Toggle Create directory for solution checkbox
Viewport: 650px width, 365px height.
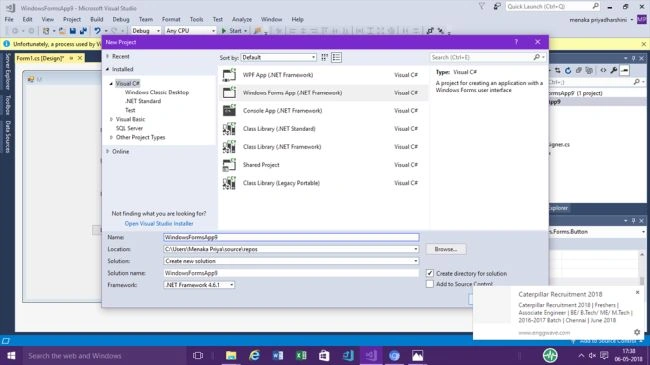(x=430, y=273)
